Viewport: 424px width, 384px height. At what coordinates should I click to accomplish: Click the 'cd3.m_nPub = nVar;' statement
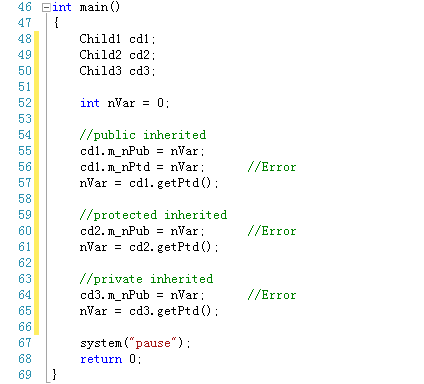click(142, 295)
